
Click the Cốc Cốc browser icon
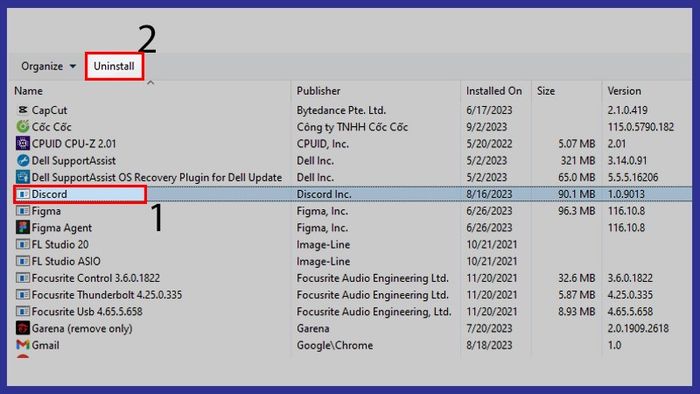tap(22, 127)
